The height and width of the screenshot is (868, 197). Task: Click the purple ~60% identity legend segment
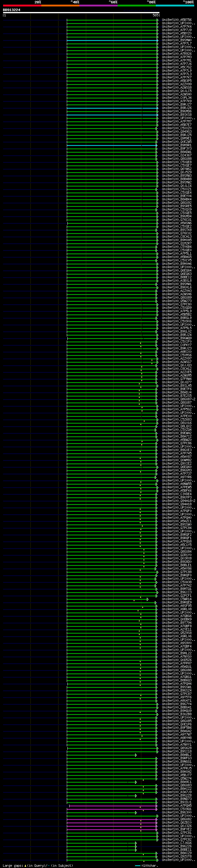pyautogui.click(x=99, y=6)
